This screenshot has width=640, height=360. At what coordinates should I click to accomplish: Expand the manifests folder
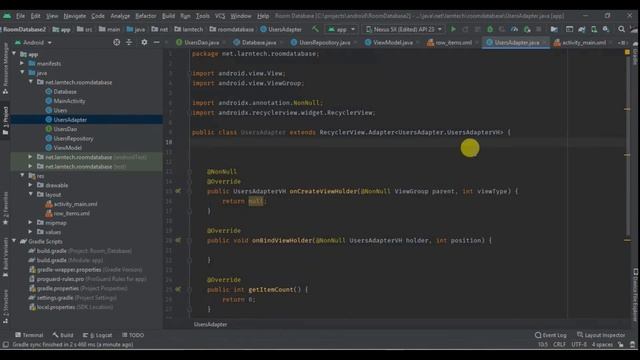pos(22,63)
